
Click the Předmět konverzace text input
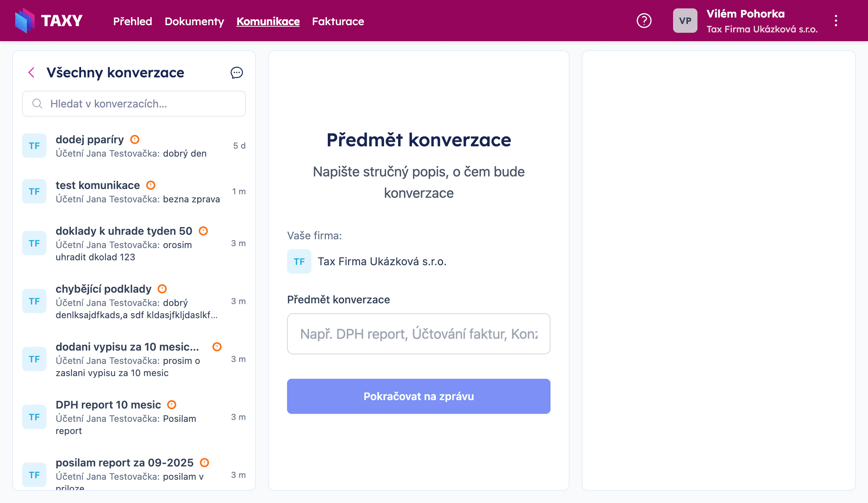pyautogui.click(x=418, y=334)
